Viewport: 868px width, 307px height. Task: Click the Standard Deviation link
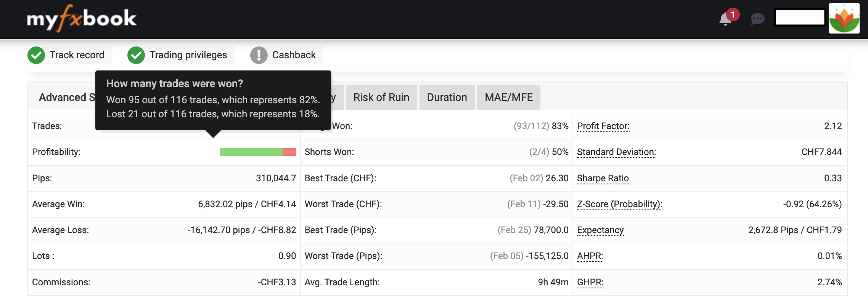[x=616, y=152]
